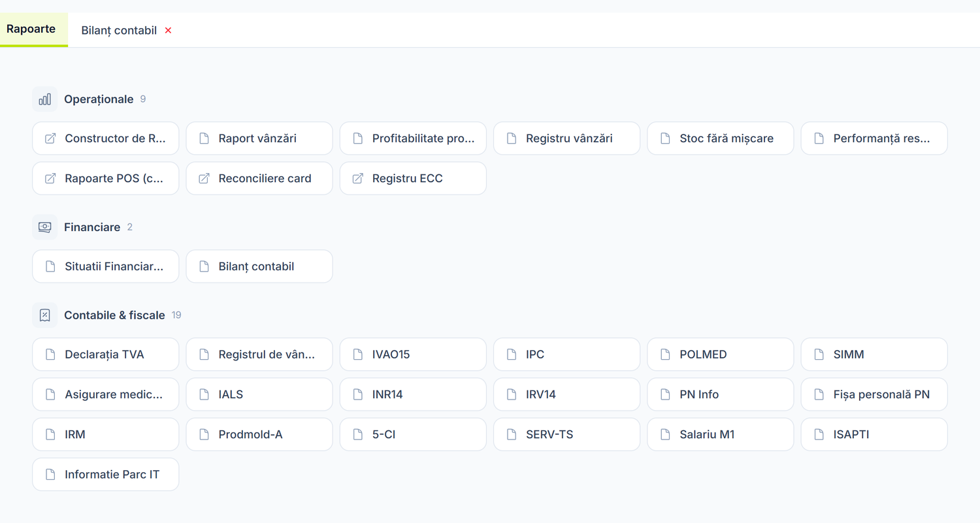Image resolution: width=980 pixels, height=523 pixels.
Task: Open the Situatii Financiar... report
Action: pos(105,266)
